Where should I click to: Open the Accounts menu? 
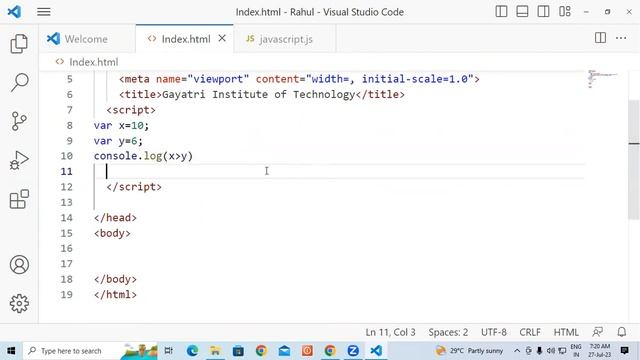pyautogui.click(x=19, y=264)
